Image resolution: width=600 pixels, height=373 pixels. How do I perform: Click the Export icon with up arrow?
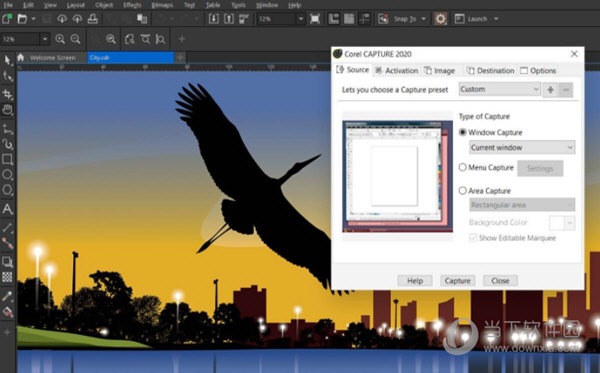229,19
